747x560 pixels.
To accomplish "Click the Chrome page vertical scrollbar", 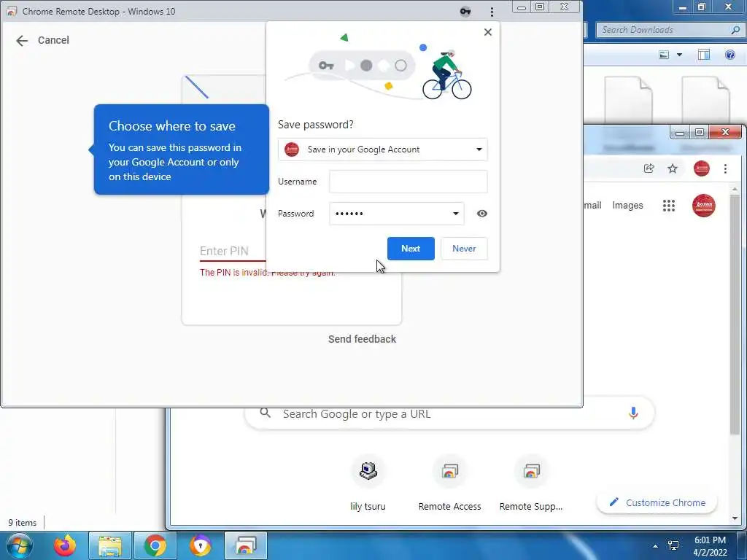I will pyautogui.click(x=735, y=314).
